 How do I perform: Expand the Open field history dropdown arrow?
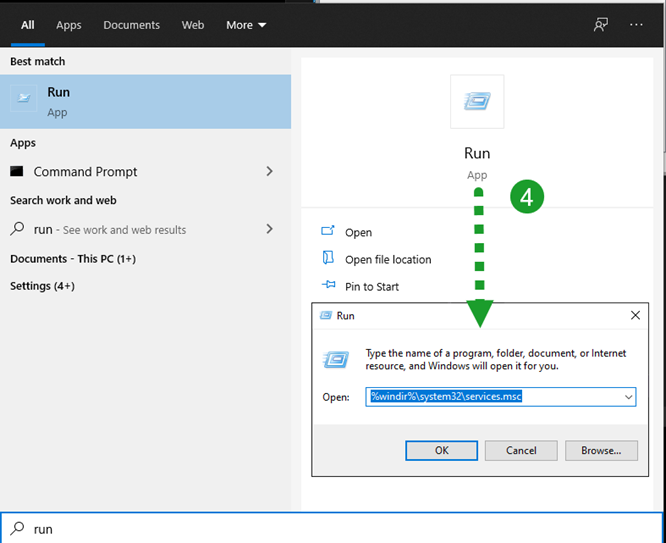628,397
